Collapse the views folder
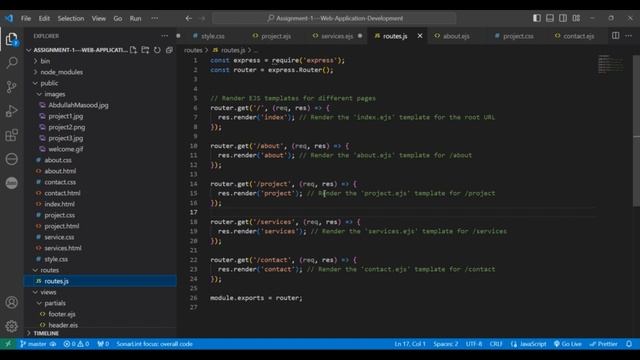The image size is (640, 360). point(48,292)
